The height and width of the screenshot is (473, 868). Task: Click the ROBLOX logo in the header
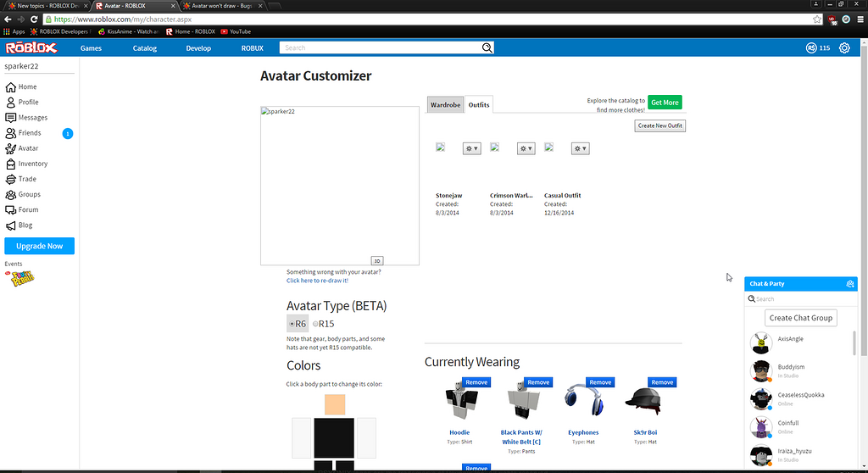31,48
